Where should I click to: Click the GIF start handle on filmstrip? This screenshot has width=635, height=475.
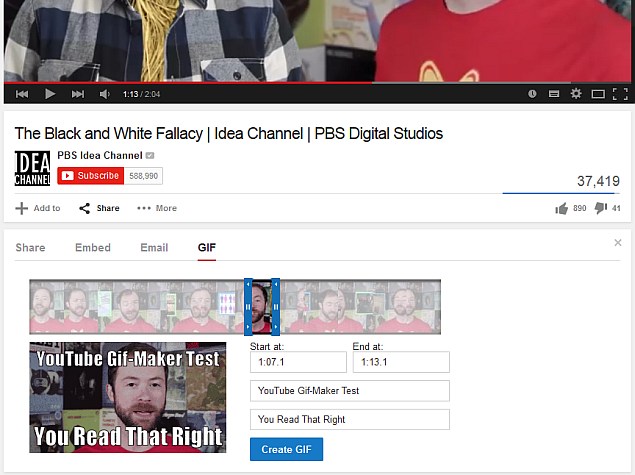247,306
